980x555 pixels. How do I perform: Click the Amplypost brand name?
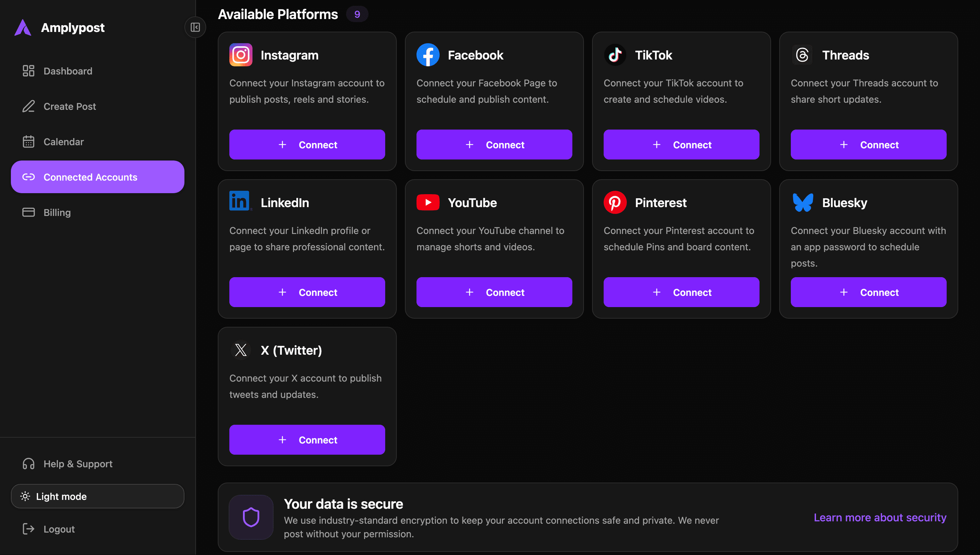[73, 28]
